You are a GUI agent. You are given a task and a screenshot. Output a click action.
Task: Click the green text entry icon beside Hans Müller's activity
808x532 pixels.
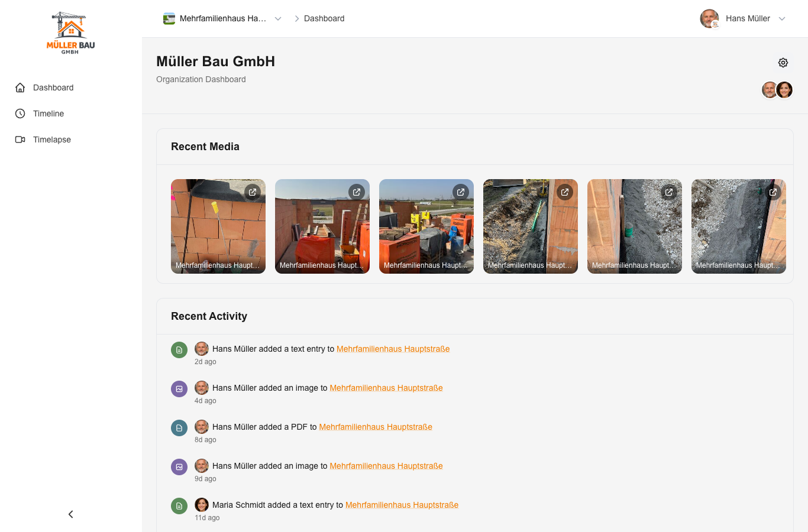click(179, 349)
